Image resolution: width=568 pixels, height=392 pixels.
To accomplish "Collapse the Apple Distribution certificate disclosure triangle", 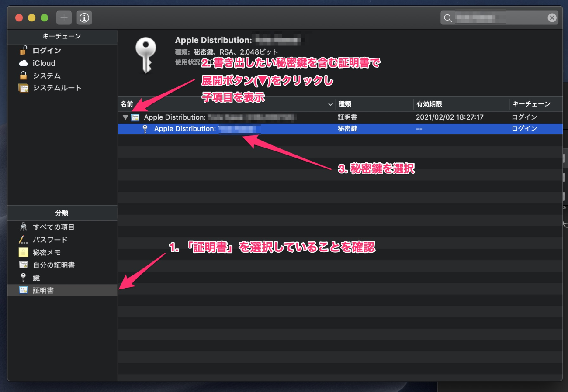I will (x=125, y=117).
